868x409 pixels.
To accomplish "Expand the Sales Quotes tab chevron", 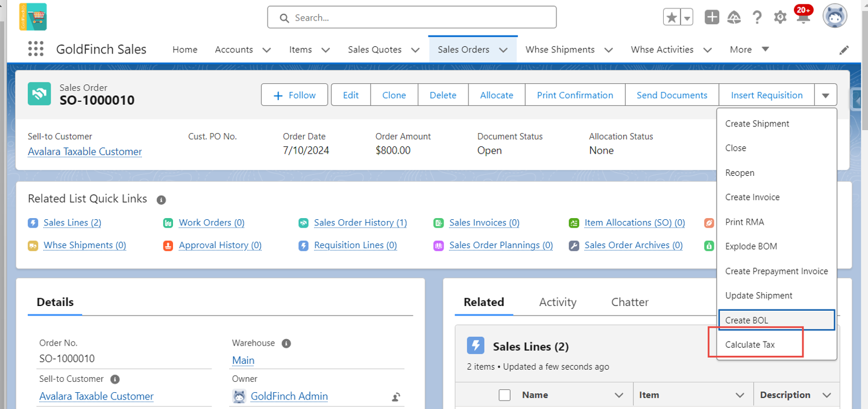I will (x=415, y=50).
